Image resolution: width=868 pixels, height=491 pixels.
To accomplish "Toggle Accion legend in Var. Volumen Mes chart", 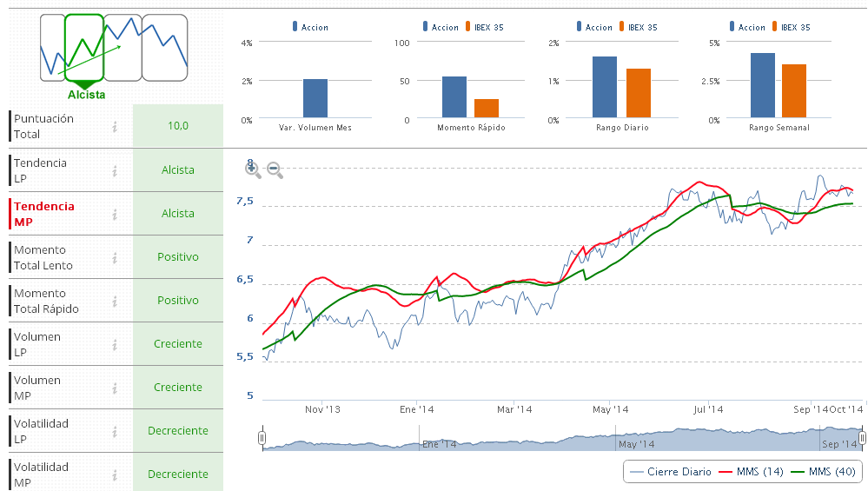I will 314,28.
